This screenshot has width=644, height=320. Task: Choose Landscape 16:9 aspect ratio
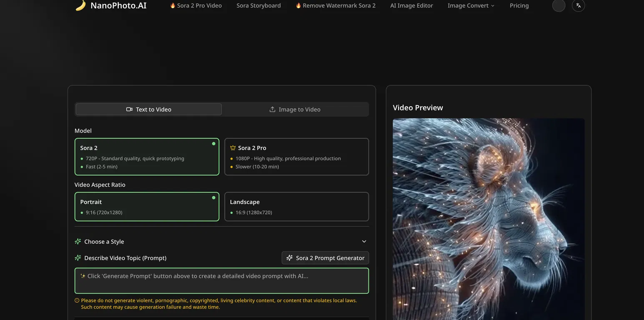click(x=296, y=207)
